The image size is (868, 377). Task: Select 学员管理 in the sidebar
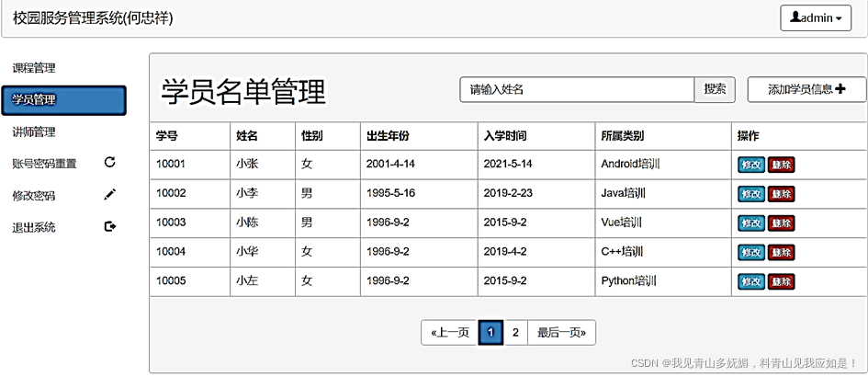point(64,100)
